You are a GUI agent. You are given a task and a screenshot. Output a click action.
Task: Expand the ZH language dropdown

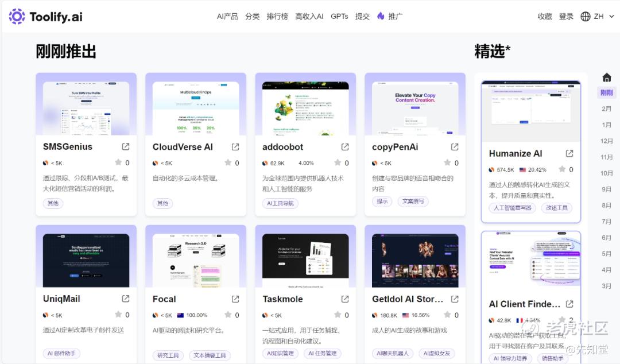[598, 17]
